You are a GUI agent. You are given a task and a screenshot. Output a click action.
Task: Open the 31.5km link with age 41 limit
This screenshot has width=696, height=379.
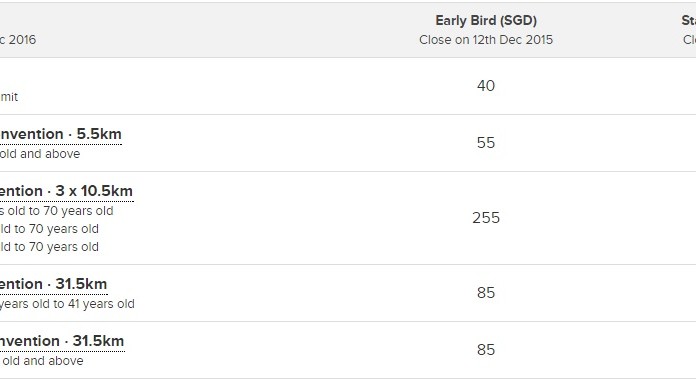point(54,284)
